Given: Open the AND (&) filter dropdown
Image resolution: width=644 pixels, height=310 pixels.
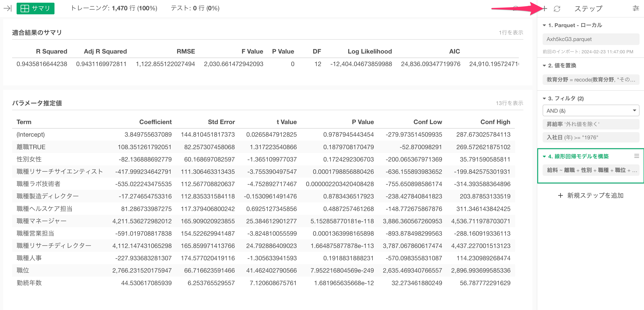Looking at the screenshot, I should [590, 111].
